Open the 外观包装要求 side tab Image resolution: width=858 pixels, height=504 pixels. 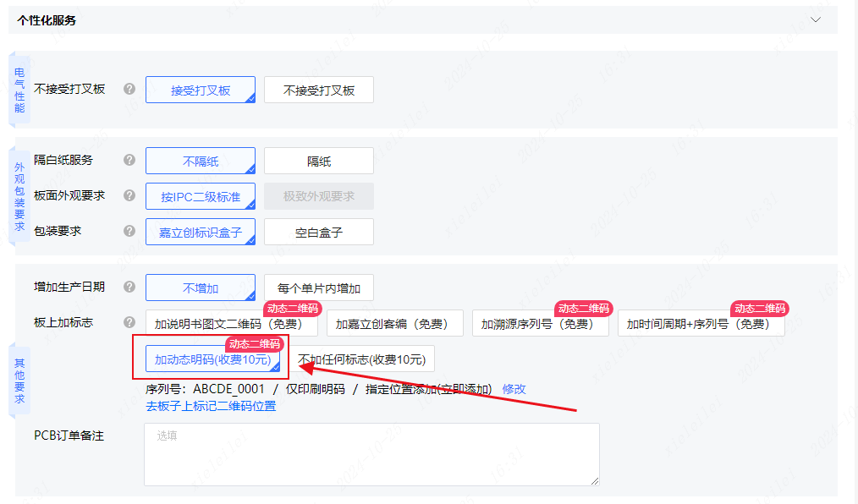(x=19, y=197)
